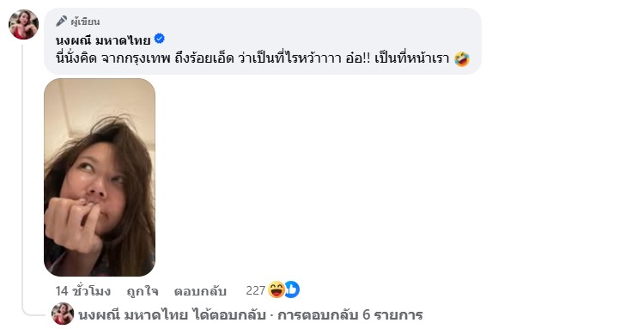Like the comment with ถูกใจ
This screenshot has width=644, height=329.
(x=142, y=291)
